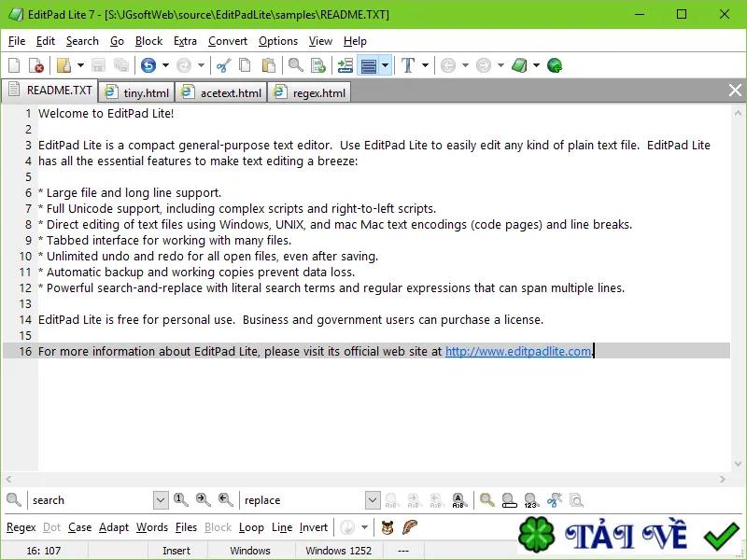This screenshot has height=560, width=747.
Task: Click in the replace text field
Action: (304, 500)
